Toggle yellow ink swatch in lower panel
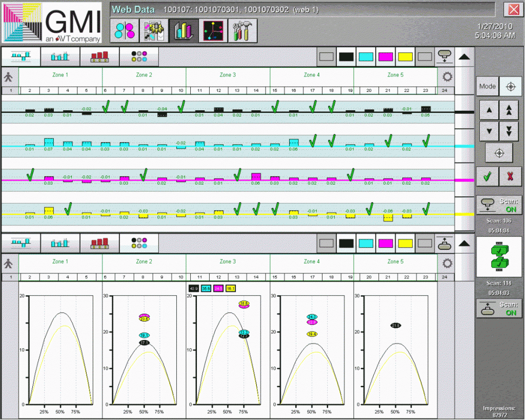The image size is (525, 420). pyautogui.click(x=405, y=243)
